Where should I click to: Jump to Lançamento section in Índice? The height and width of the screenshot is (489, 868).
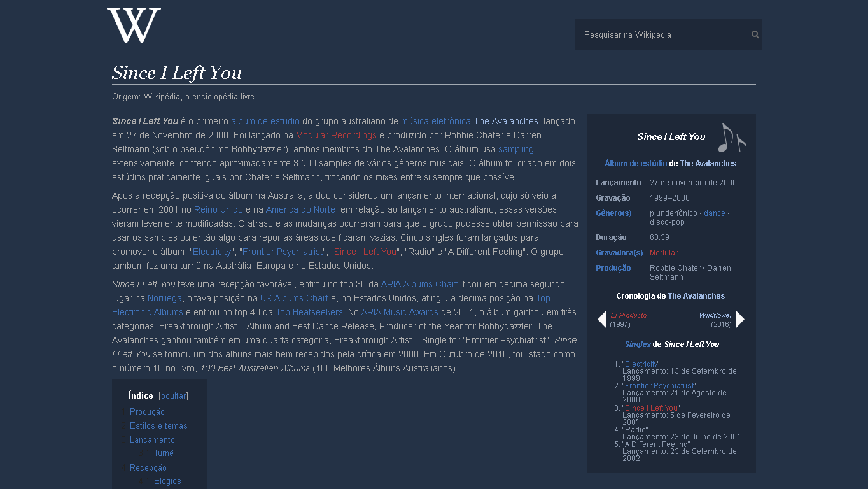point(152,440)
